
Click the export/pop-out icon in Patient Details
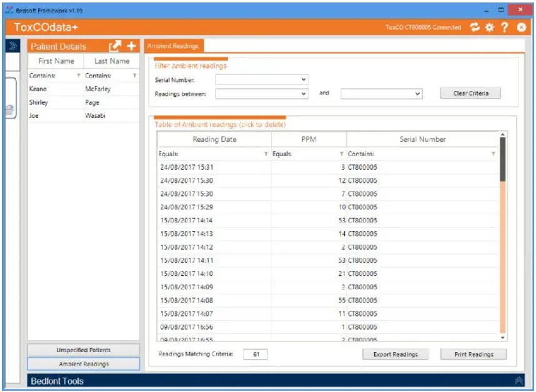pyautogui.click(x=115, y=46)
